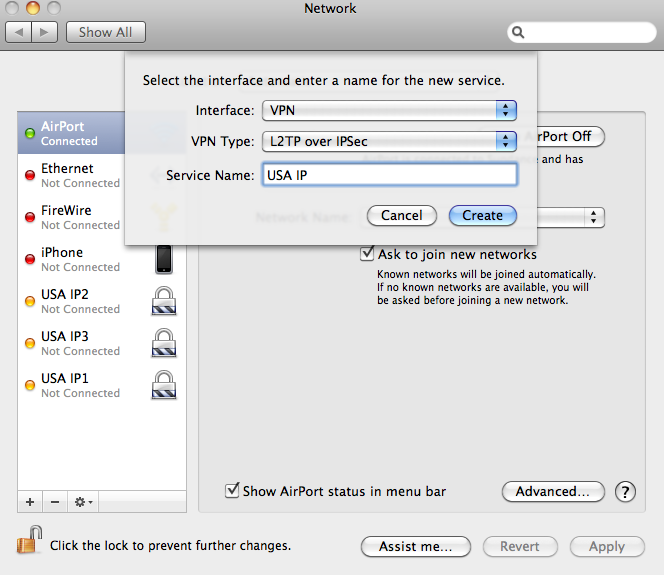The height and width of the screenshot is (575, 664).
Task: Click the Assist me... button
Action: (x=415, y=546)
